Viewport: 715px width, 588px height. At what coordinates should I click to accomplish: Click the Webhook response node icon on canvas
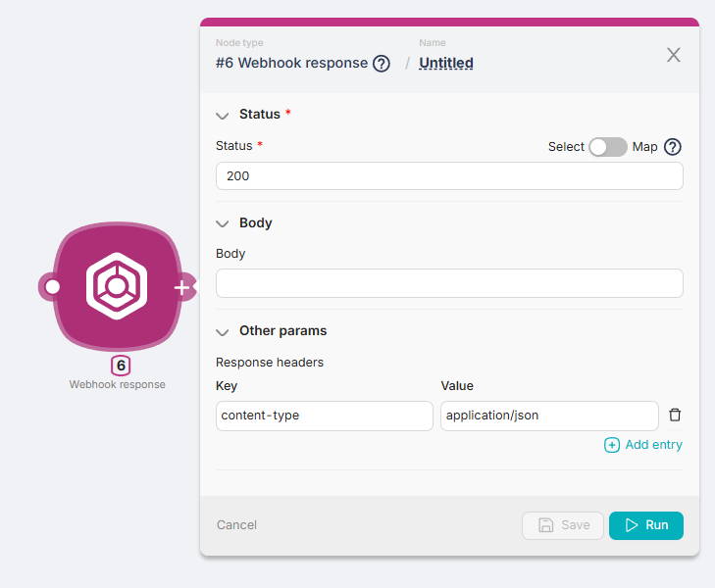pyautogui.click(x=117, y=287)
